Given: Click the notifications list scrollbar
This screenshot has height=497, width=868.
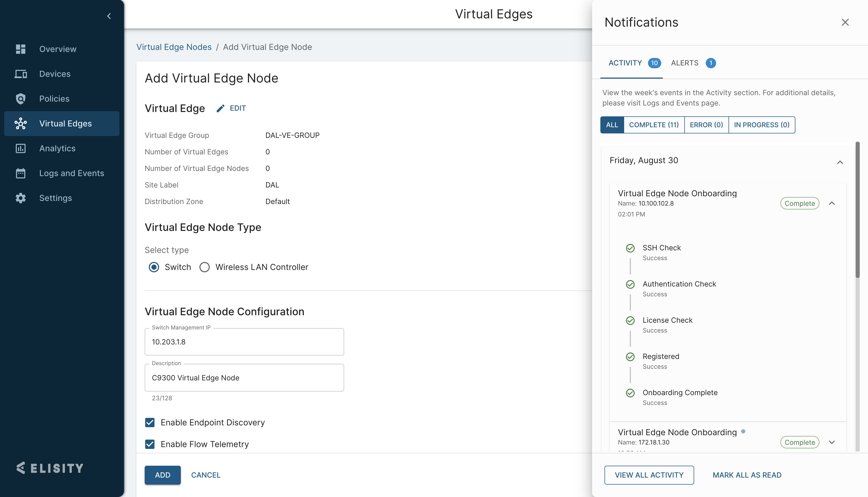Looking at the screenshot, I should (x=857, y=210).
